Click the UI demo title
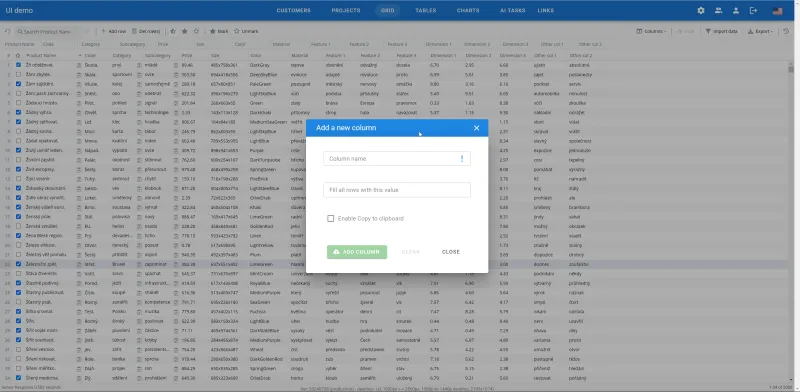Image resolution: width=800 pixels, height=392 pixels. [x=19, y=10]
